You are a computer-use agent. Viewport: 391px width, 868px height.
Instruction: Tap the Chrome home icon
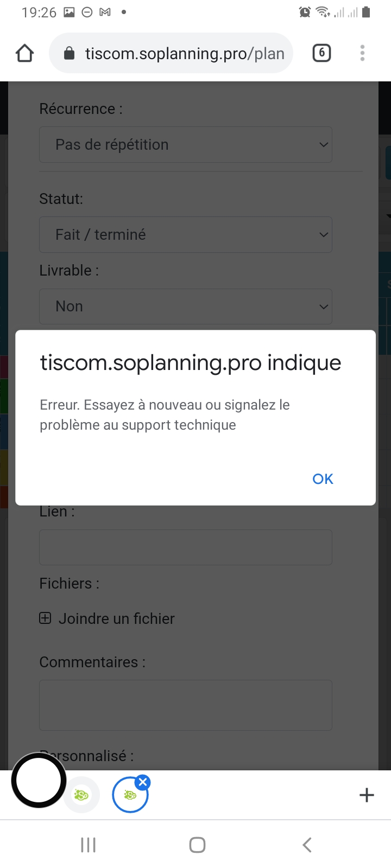[x=25, y=53]
